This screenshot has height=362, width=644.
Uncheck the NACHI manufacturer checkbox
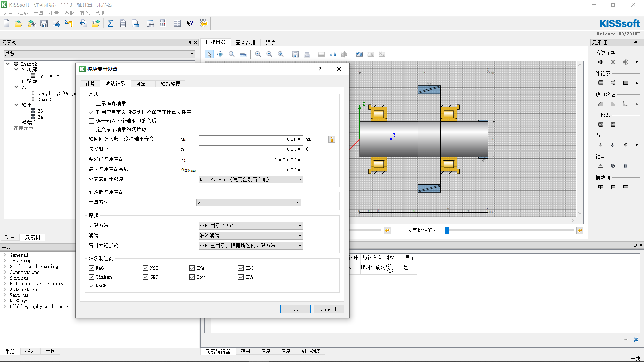tap(91, 286)
